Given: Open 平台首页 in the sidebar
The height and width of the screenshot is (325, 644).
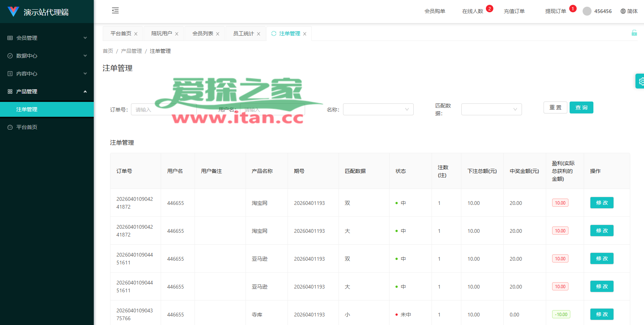Looking at the screenshot, I should pyautogui.click(x=27, y=127).
